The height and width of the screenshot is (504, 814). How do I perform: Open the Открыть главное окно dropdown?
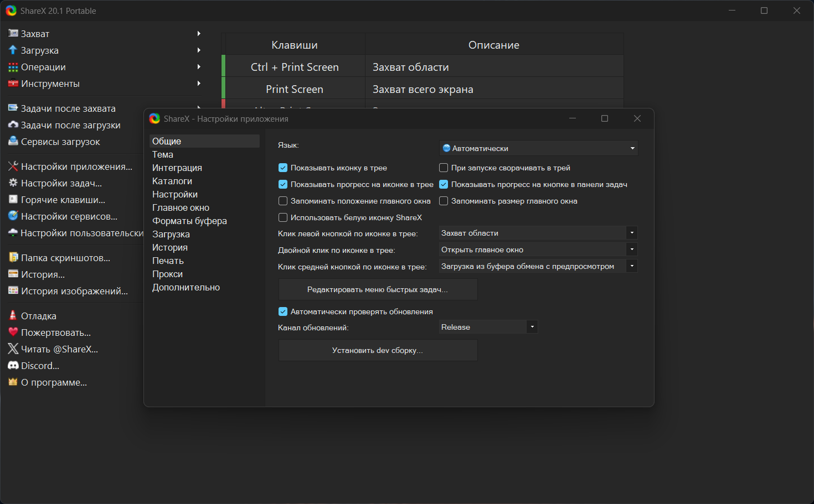tap(539, 250)
